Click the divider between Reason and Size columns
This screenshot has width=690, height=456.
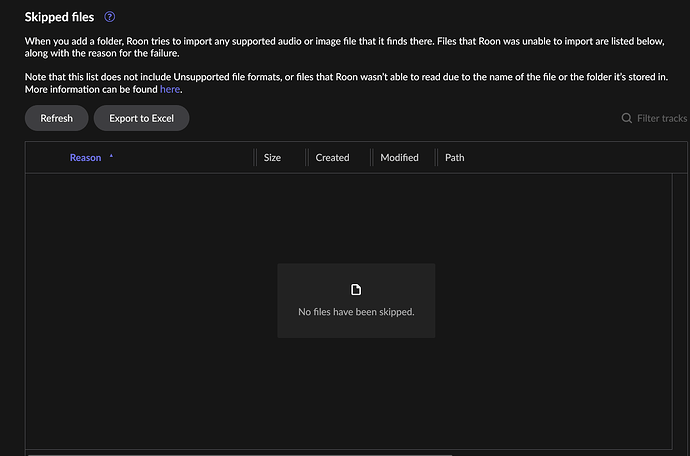255,158
